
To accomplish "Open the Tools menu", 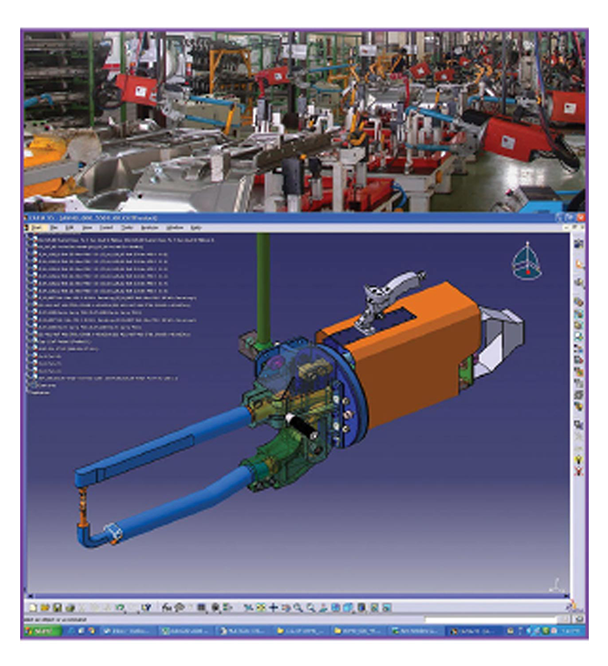I will [127, 228].
